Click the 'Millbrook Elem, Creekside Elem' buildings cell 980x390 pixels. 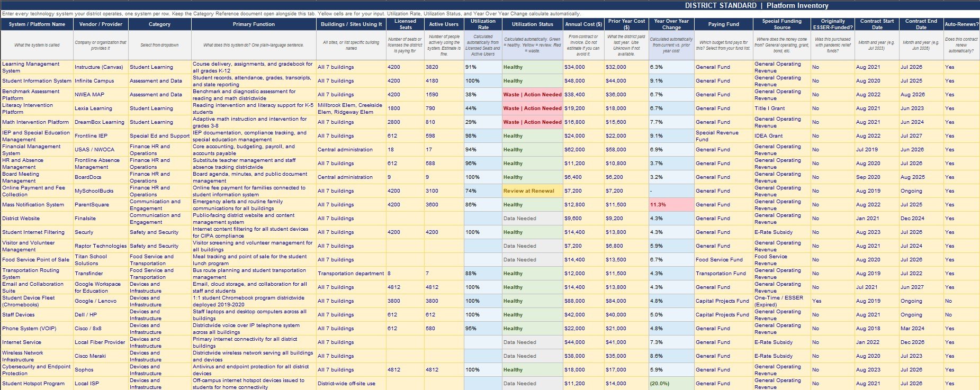point(351,108)
